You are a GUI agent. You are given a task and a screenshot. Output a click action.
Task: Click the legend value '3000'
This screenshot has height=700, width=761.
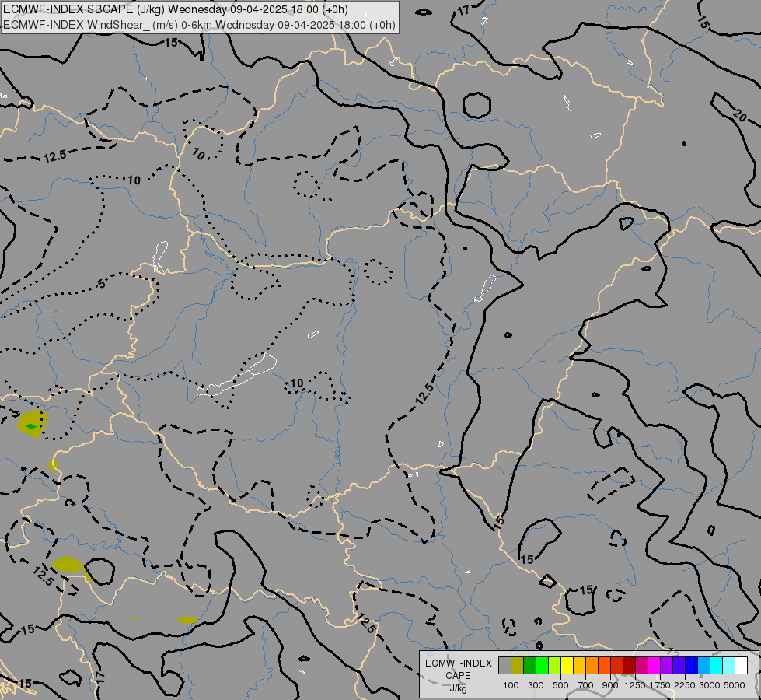coord(710,685)
